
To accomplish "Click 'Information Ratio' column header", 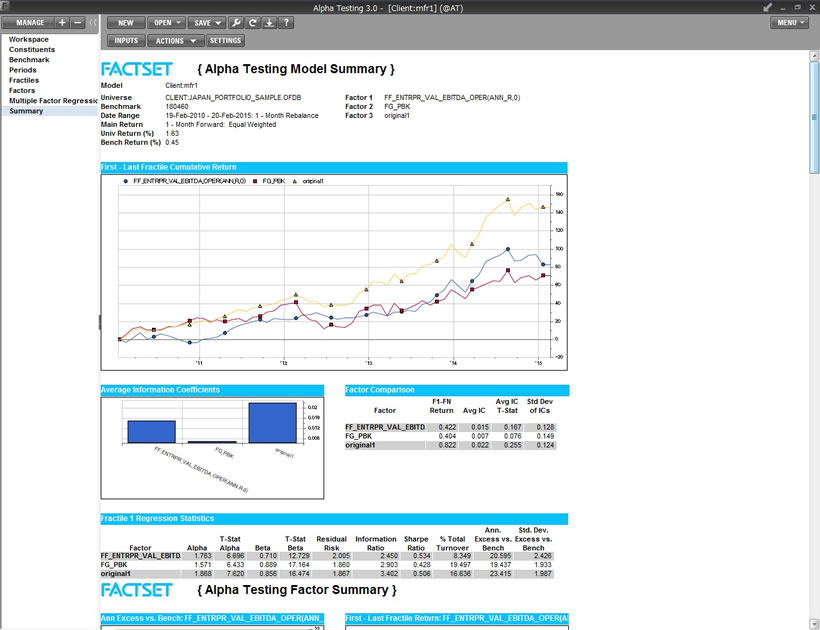I will (x=375, y=543).
